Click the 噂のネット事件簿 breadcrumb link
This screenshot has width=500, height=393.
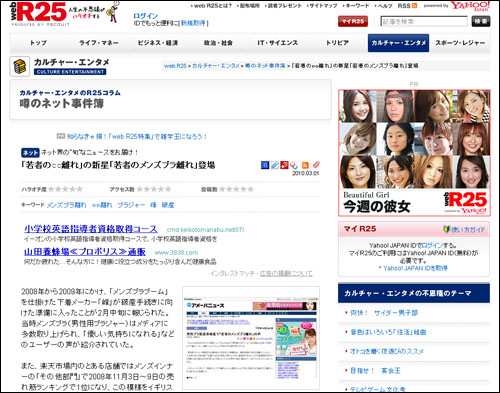(x=265, y=66)
